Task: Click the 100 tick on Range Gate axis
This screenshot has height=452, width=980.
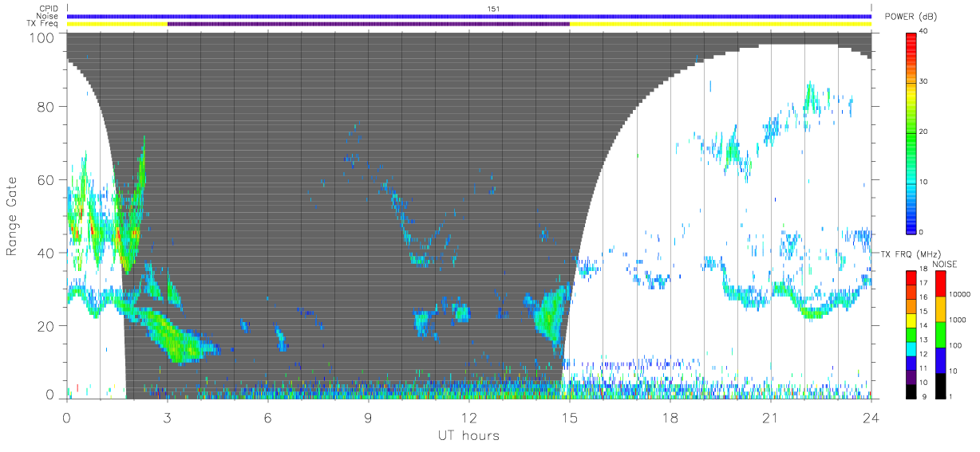Action: click(x=43, y=36)
